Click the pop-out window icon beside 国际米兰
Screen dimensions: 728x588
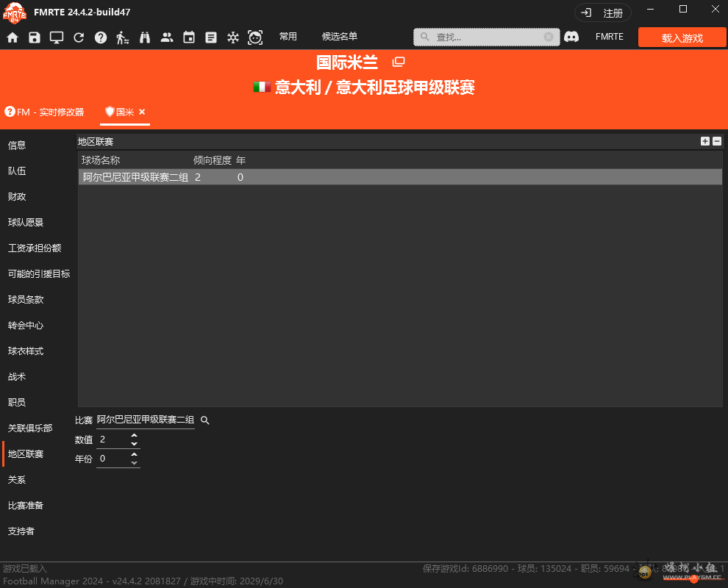[x=399, y=62]
